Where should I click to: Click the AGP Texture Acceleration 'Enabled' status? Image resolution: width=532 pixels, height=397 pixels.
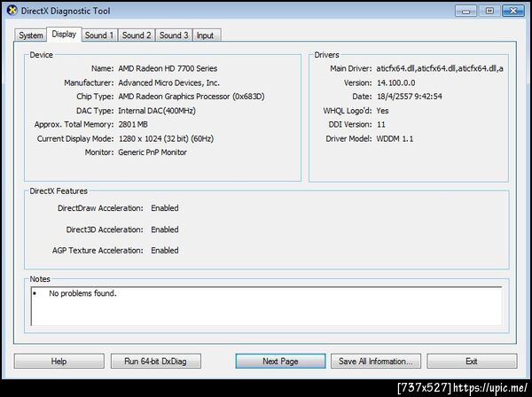coord(165,250)
